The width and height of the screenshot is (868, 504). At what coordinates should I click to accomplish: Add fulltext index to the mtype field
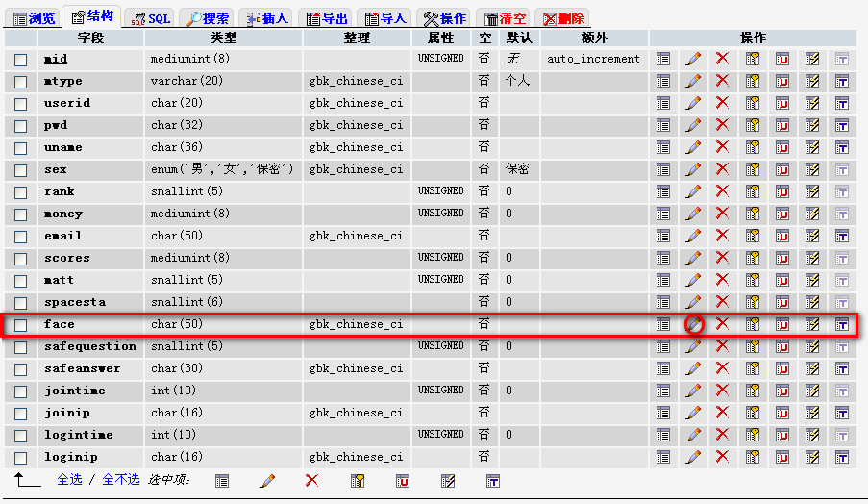842,81
